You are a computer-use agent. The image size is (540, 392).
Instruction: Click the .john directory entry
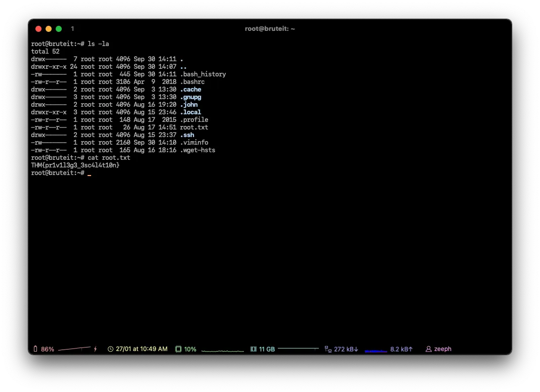click(189, 105)
